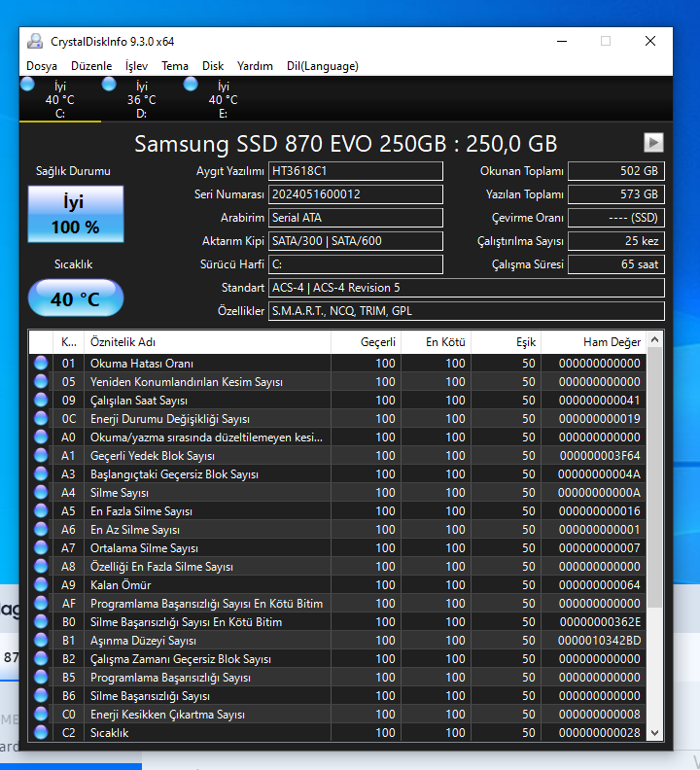Click the CrystalDiskInfo app icon in title bar
This screenshot has width=700, height=770.
[35, 41]
